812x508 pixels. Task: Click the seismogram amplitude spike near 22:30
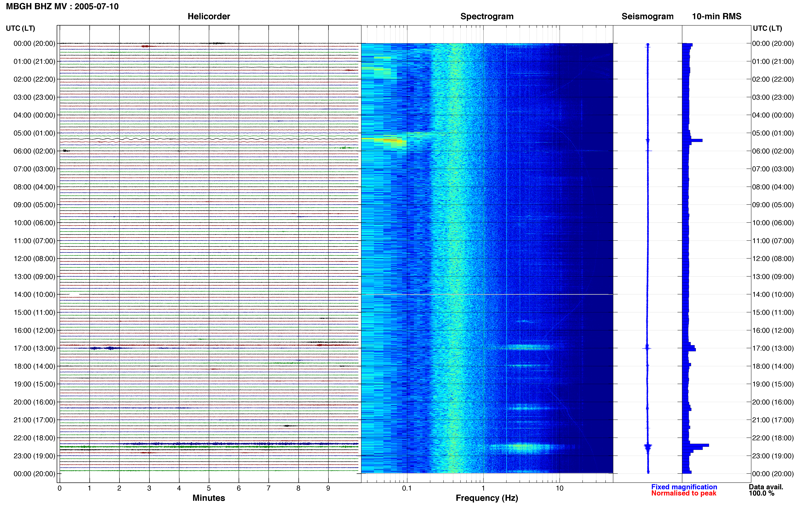coord(648,446)
